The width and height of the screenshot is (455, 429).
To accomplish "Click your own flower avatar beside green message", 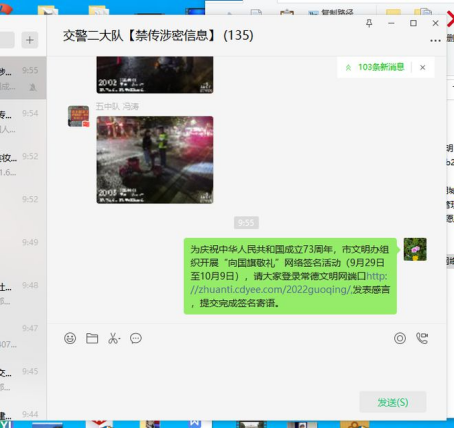I will point(415,249).
